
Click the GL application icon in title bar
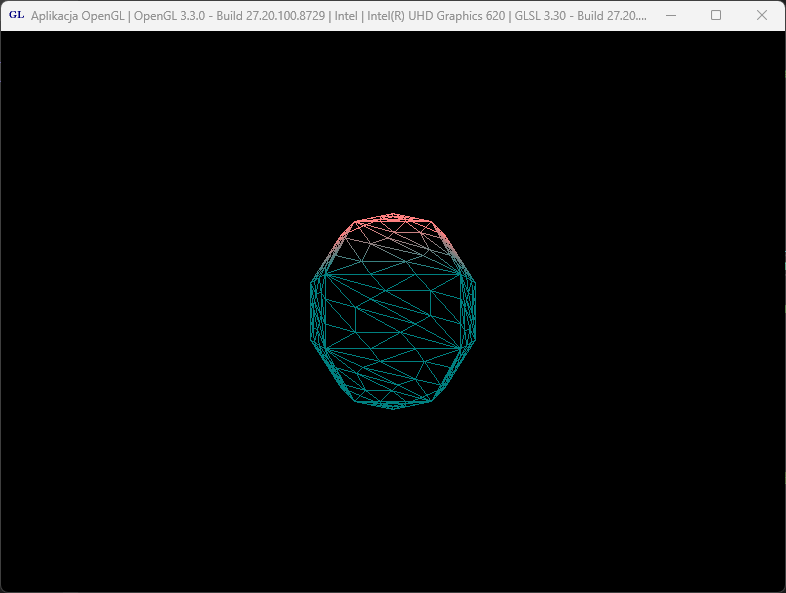pyautogui.click(x=16, y=15)
